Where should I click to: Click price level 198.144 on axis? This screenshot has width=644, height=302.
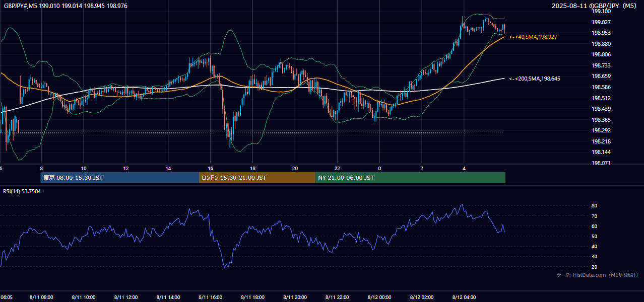click(x=601, y=152)
